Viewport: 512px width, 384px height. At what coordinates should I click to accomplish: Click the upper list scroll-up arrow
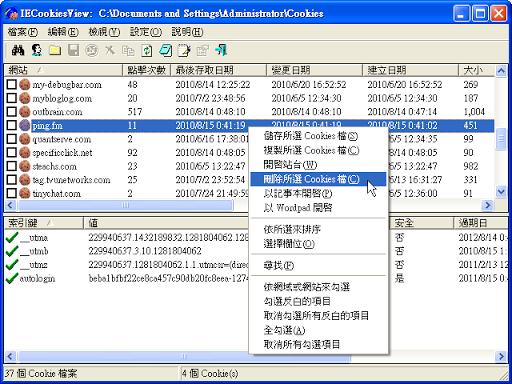(501, 71)
